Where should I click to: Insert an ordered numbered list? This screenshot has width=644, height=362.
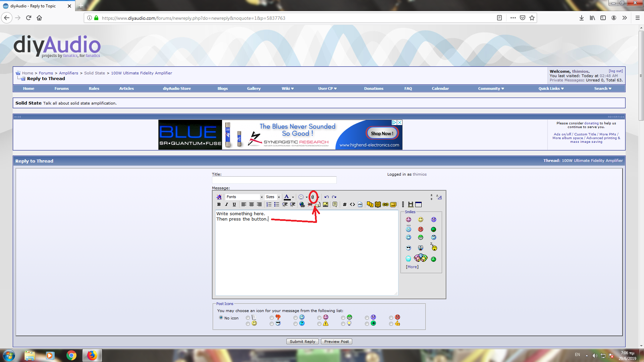pyautogui.click(x=269, y=204)
